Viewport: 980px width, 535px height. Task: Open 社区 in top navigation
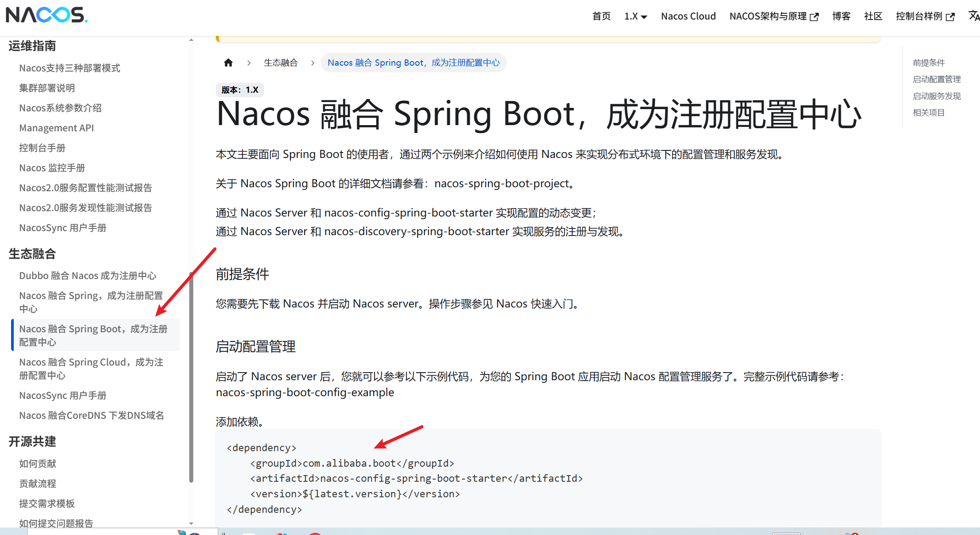(x=873, y=16)
